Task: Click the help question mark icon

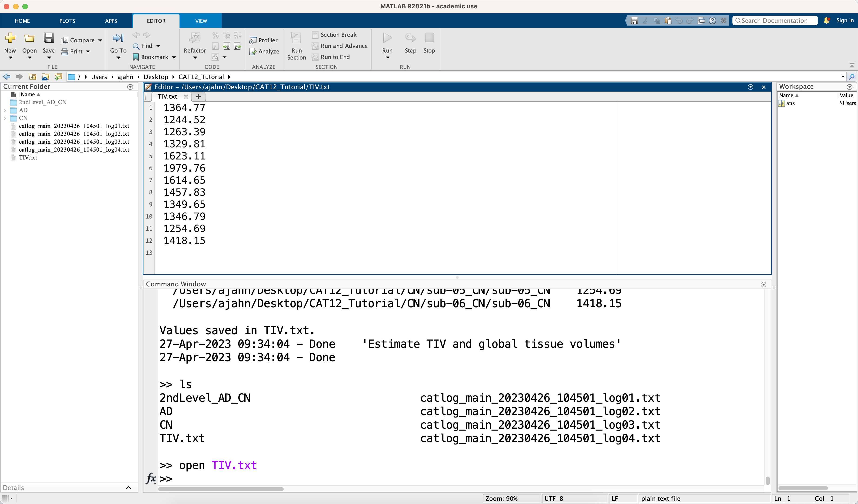Action: [x=712, y=21]
